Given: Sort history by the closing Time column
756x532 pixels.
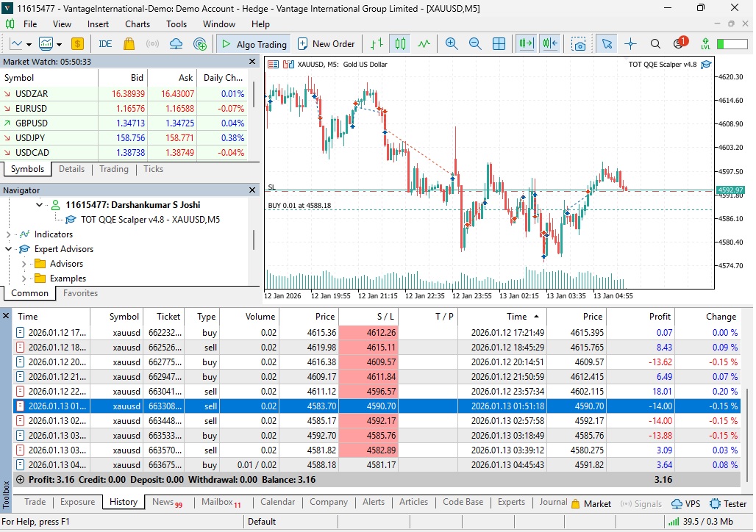Looking at the screenshot, I should point(502,317).
